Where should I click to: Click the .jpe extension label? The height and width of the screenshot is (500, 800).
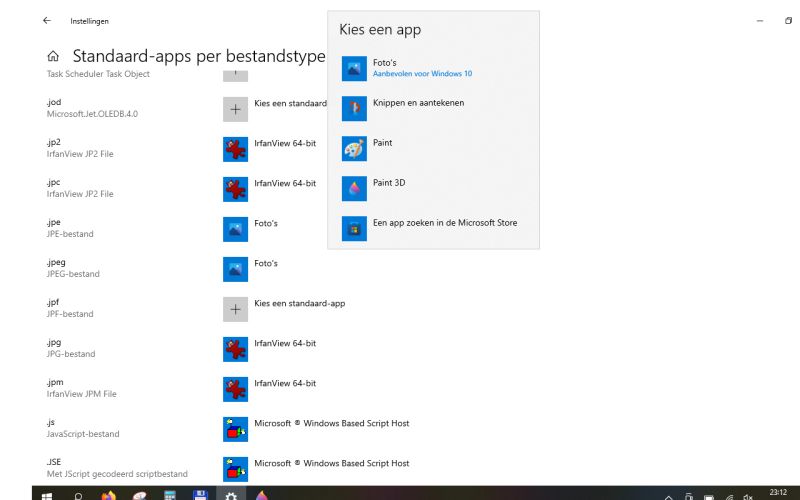click(x=54, y=222)
